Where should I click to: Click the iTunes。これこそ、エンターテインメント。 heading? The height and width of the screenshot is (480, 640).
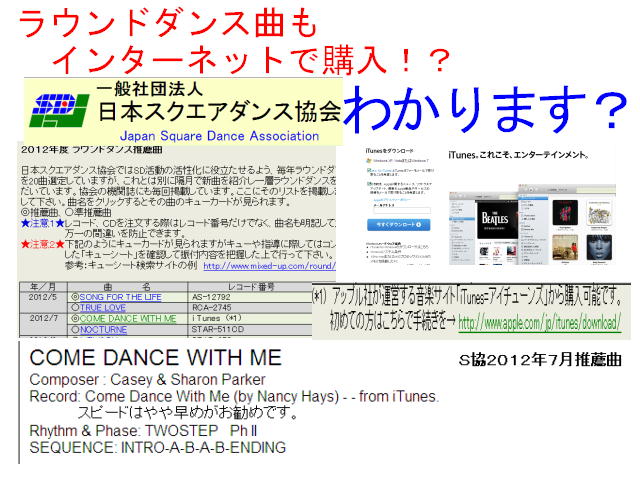[x=519, y=155]
